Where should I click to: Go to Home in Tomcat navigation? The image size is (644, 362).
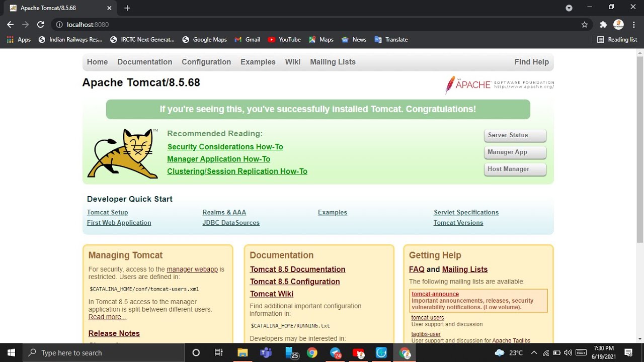coord(97,62)
